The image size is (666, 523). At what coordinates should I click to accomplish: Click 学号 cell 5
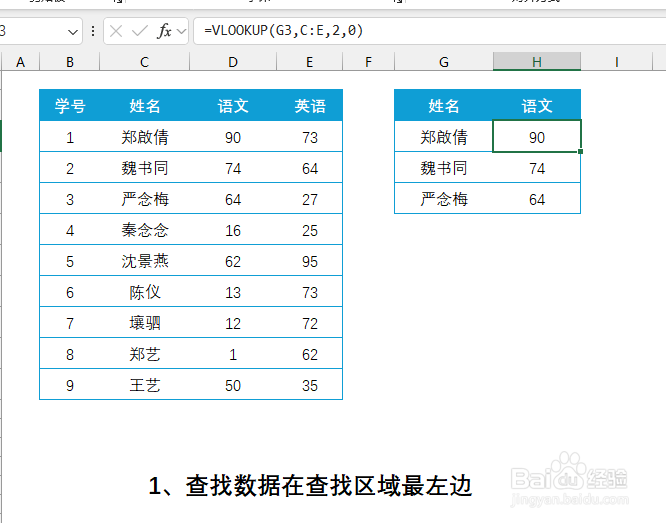70,261
